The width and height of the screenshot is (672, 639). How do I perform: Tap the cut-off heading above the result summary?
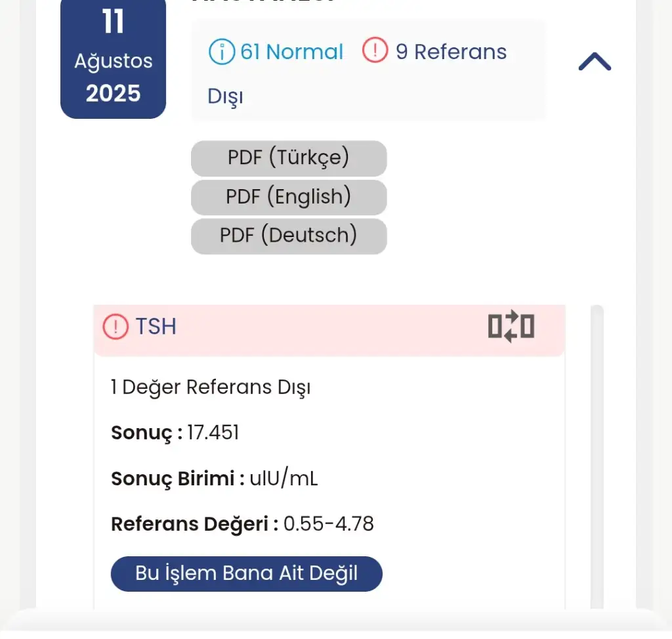coord(262,2)
